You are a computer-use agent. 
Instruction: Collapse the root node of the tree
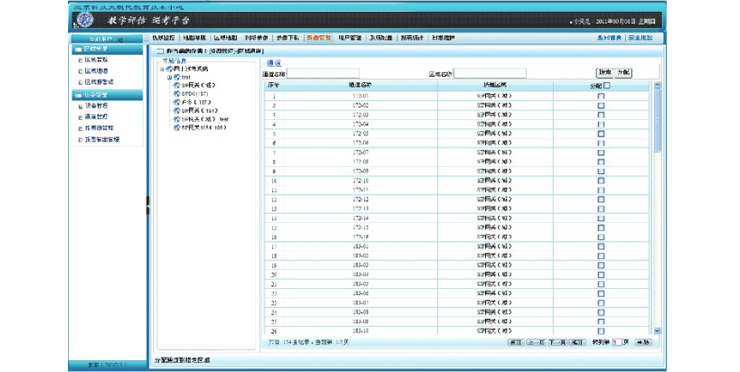(162, 69)
